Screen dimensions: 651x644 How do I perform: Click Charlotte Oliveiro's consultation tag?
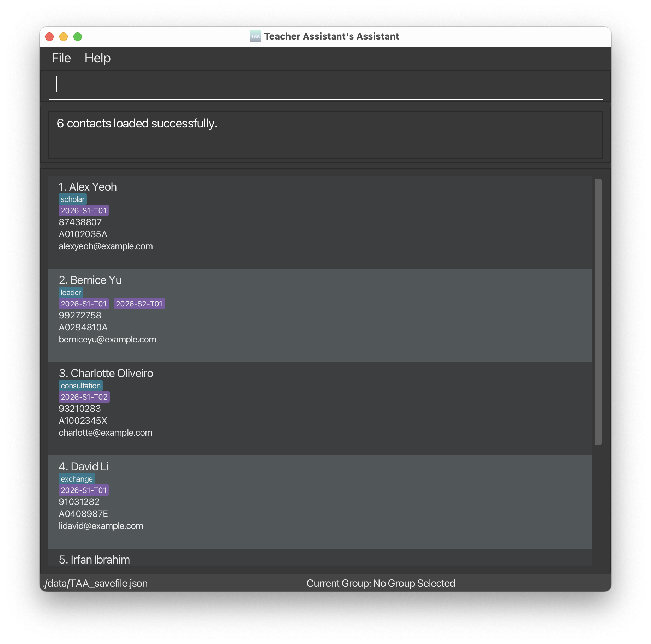click(x=80, y=386)
